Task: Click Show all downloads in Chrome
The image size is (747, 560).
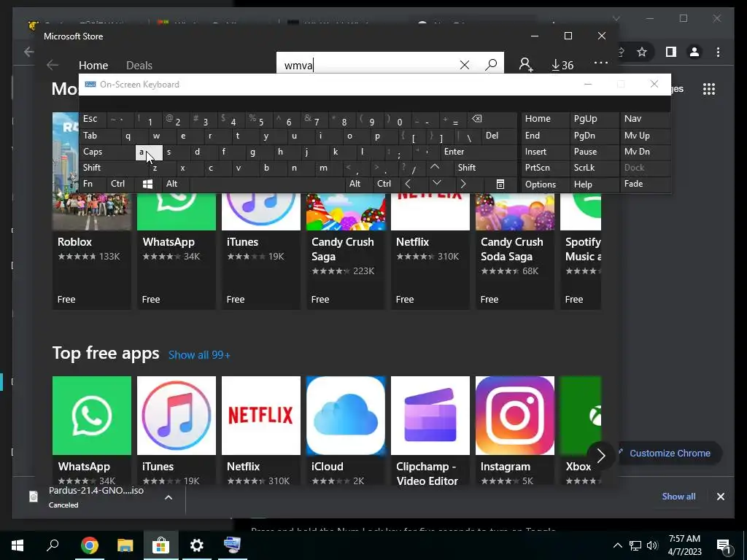Action: pyautogui.click(x=678, y=496)
